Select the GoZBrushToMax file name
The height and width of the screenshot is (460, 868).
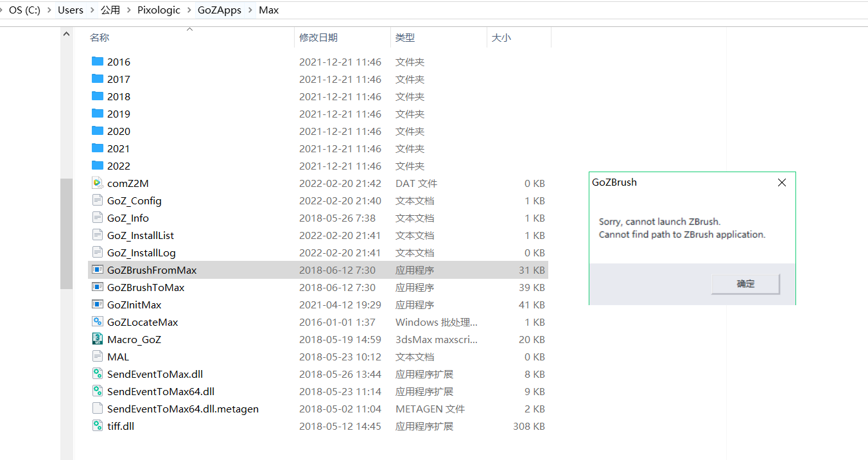pos(146,287)
